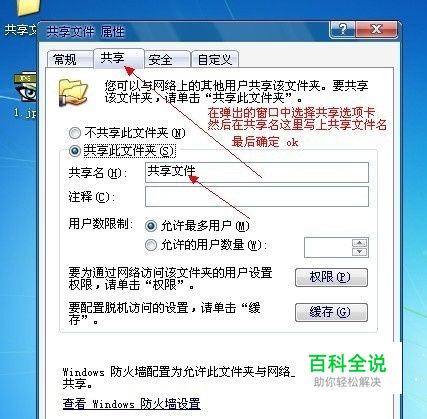Click the 注释 comment field

point(257,196)
